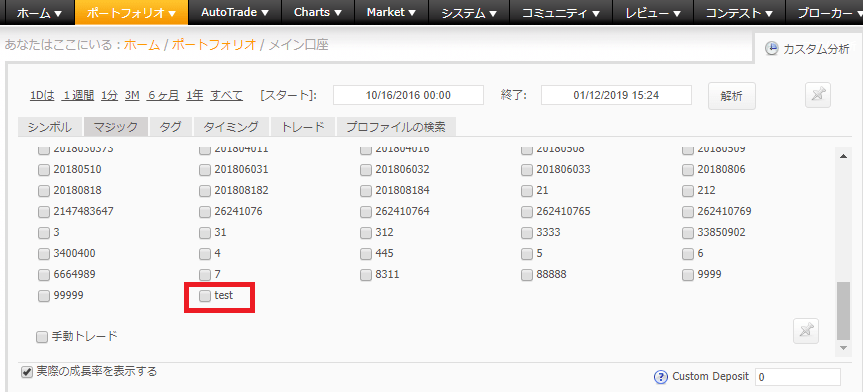
Task: Go to ホーム breadcrumb link
Action: [x=142, y=45]
